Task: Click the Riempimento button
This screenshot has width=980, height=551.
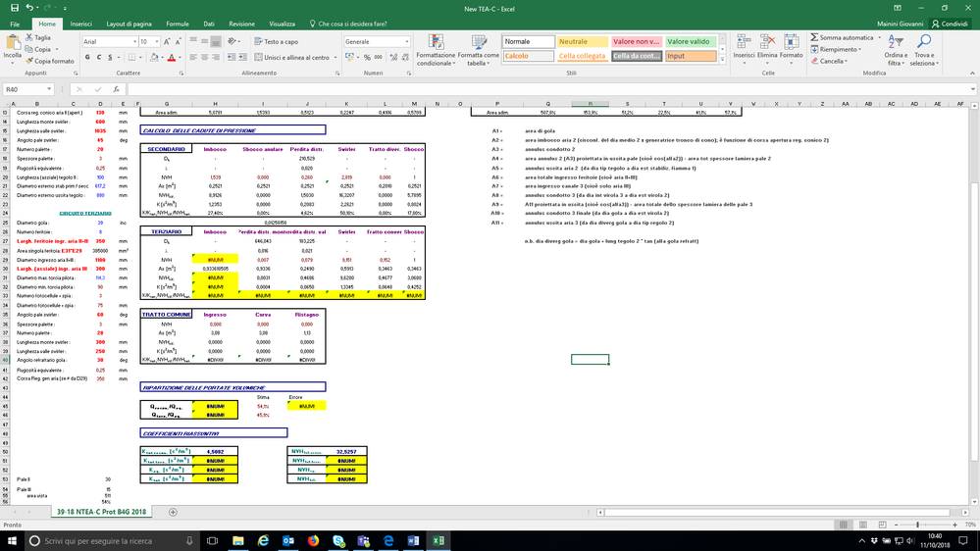Action: [836, 49]
